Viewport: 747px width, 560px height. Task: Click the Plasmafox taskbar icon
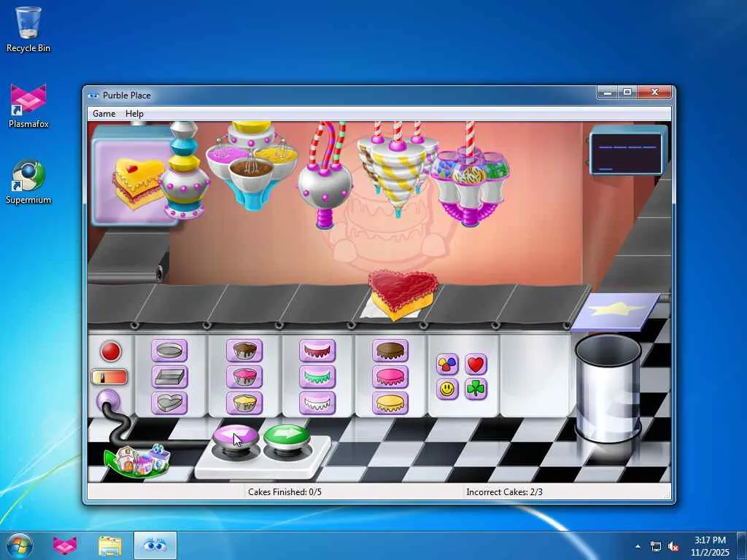pos(65,546)
